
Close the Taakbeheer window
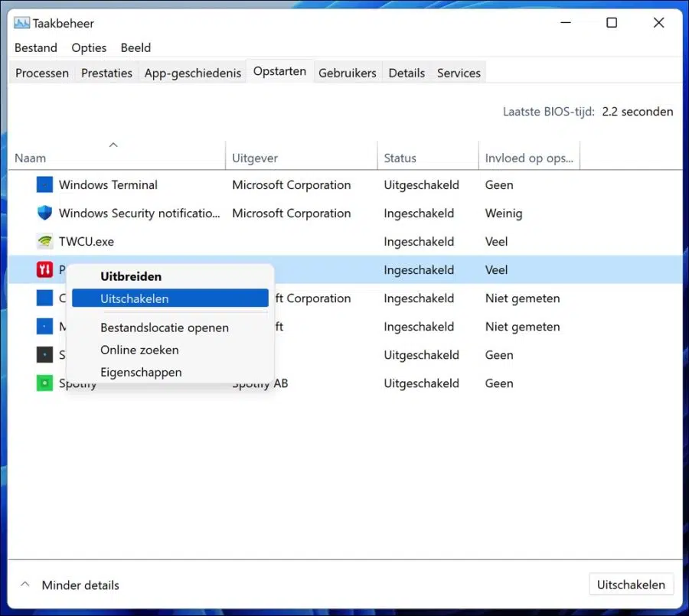pos(658,22)
